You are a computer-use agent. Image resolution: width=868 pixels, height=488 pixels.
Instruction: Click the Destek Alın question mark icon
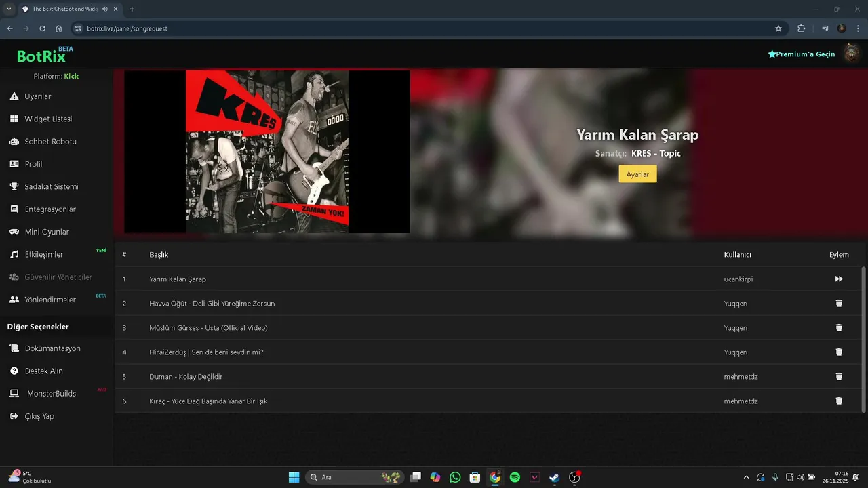14,371
